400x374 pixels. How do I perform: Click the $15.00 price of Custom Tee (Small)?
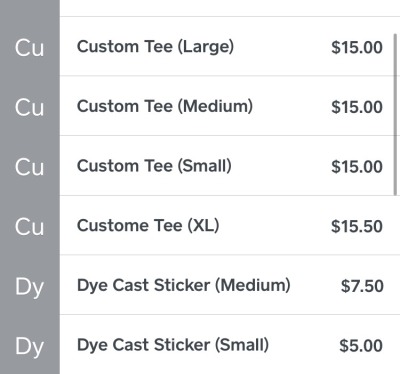point(357,167)
